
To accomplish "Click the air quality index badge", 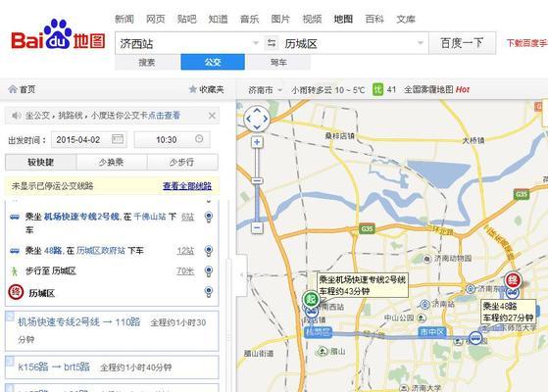I will tap(377, 89).
